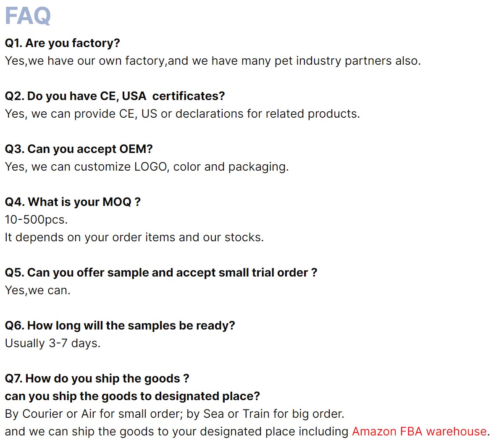Click the CE, US declarations answer text

tap(182, 114)
